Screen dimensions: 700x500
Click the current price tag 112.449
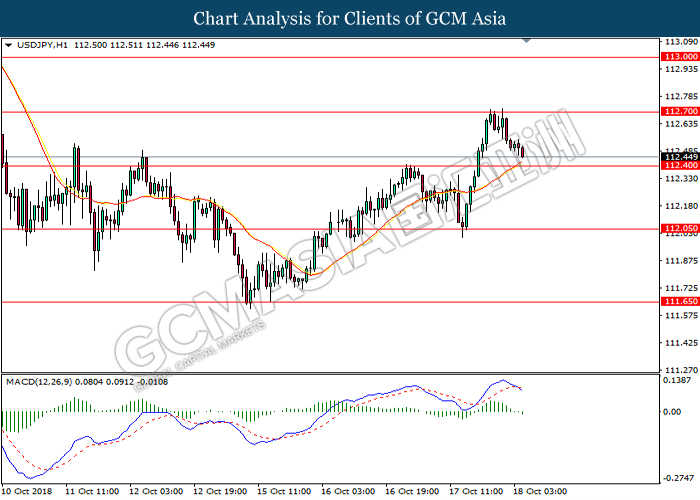pos(680,157)
